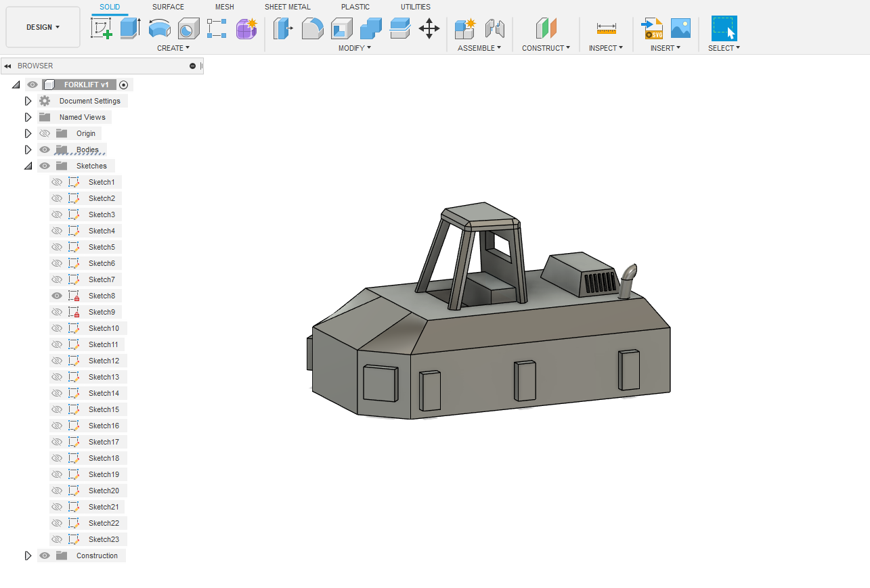Toggle visibility of the Bodies folder
Screen dimensions: 870x588
click(x=44, y=149)
